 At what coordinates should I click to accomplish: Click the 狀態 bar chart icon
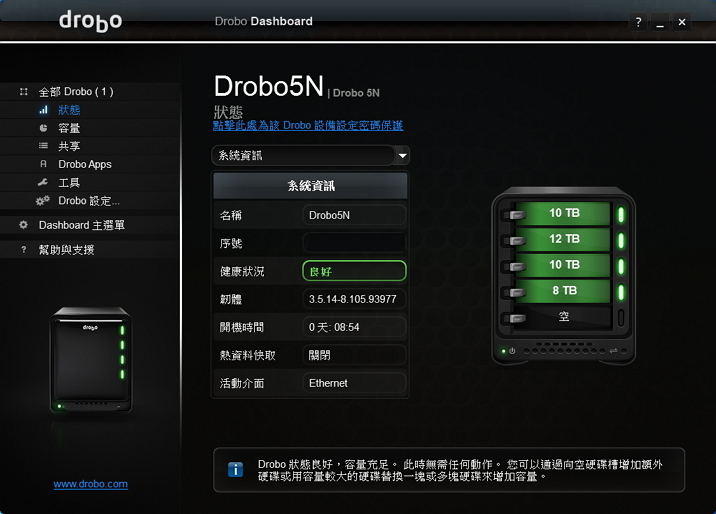43,110
